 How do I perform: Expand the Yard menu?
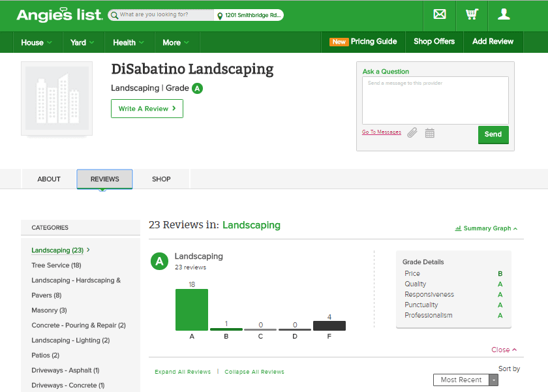pyautogui.click(x=82, y=42)
